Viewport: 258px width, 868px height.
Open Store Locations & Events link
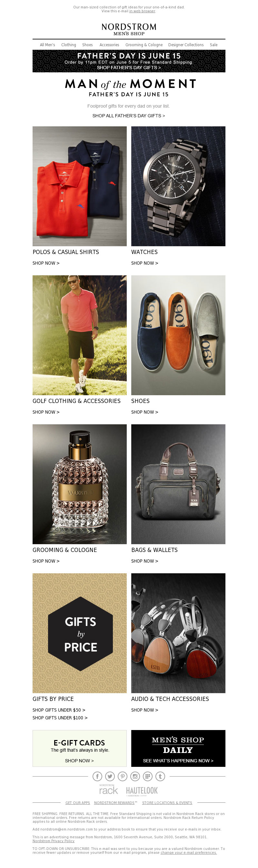coord(167,803)
